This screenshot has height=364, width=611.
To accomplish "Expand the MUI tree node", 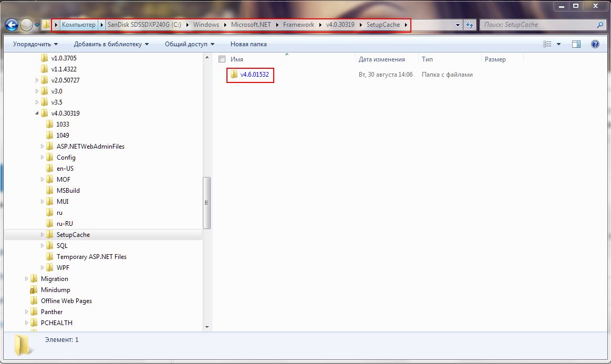I will (42, 202).
